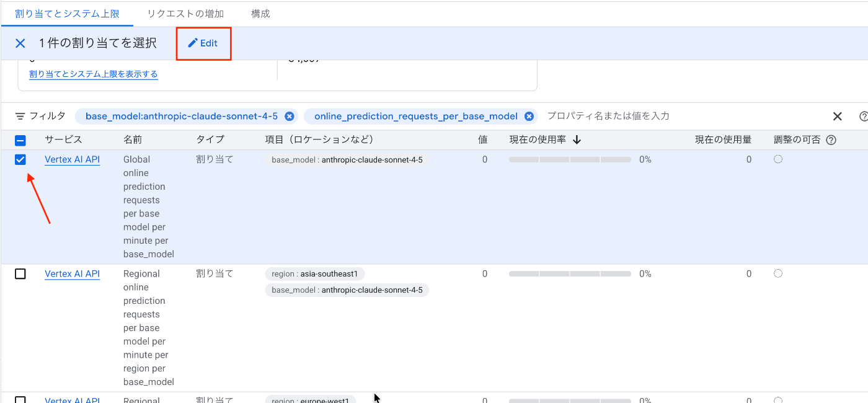Click usage bar in Global row
The image size is (868, 403).
[x=570, y=159]
